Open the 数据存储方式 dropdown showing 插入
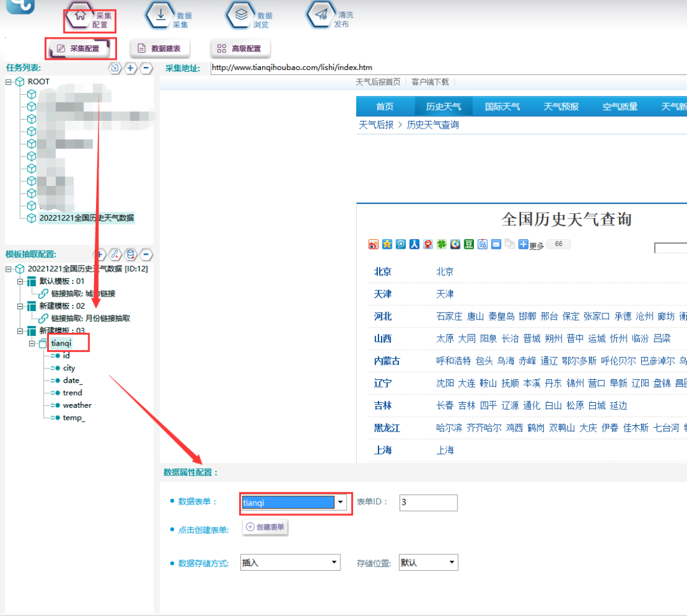687x616 pixels. coord(335,563)
